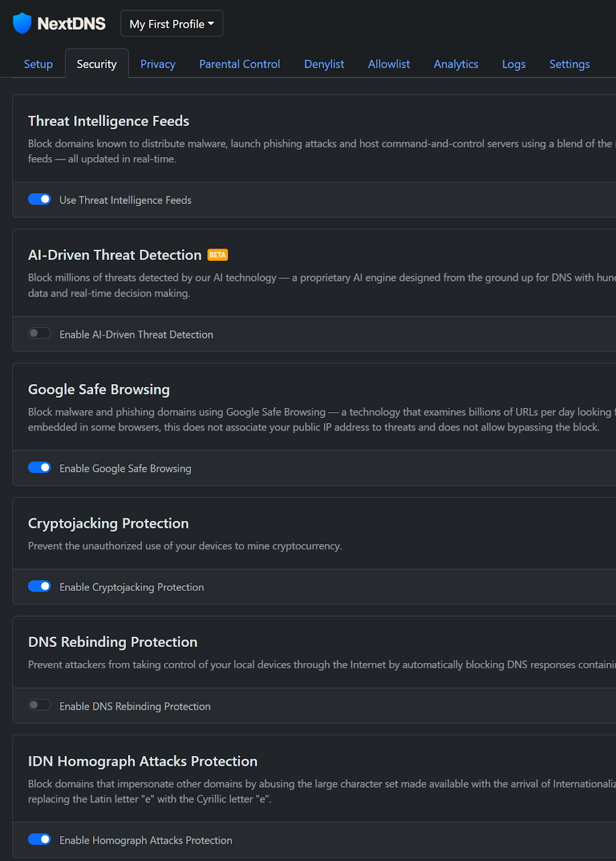Screen dimensions: 616x861
Task: Click the Threat Intelligence Feeds heading
Action: pyautogui.click(x=108, y=121)
